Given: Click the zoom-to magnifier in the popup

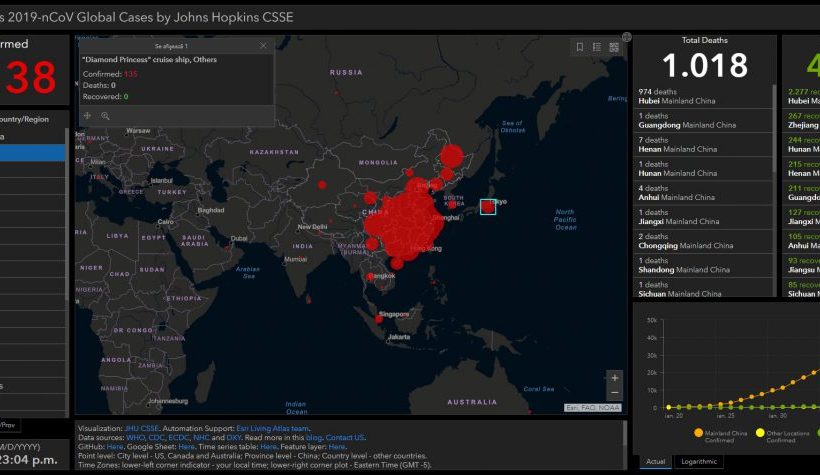Looking at the screenshot, I should pos(105,116).
